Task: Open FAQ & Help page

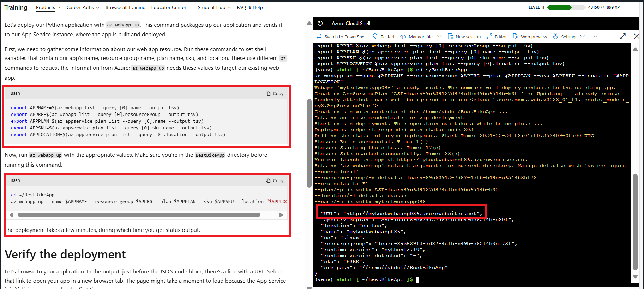Action: click(250, 7)
